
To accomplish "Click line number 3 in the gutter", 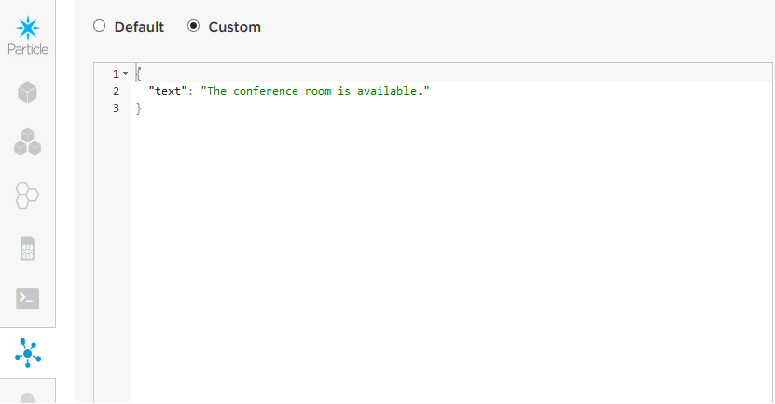I will click(x=116, y=108).
